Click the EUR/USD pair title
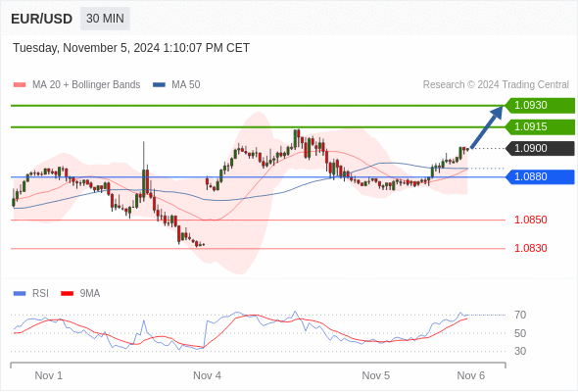 coord(42,19)
